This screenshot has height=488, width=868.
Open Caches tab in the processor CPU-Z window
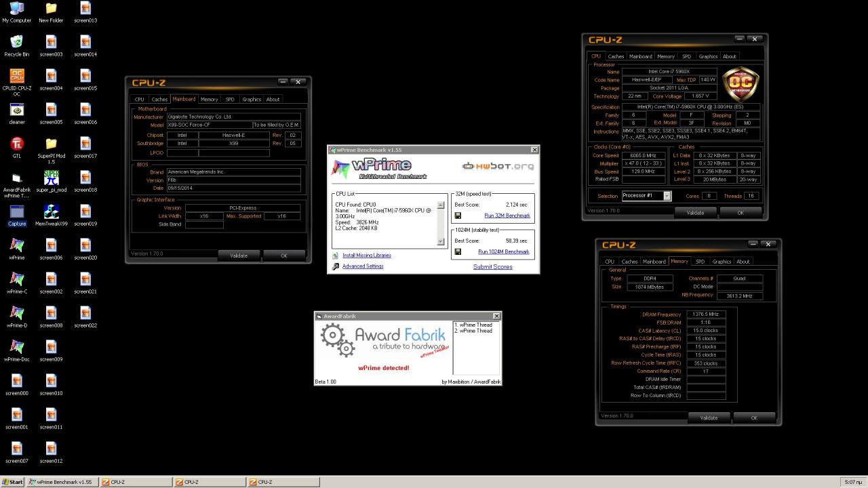coord(616,56)
